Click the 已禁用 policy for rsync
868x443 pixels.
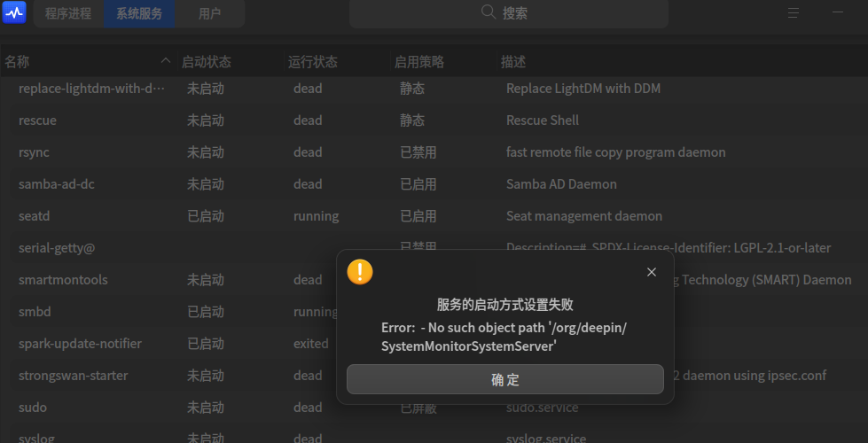click(x=418, y=152)
